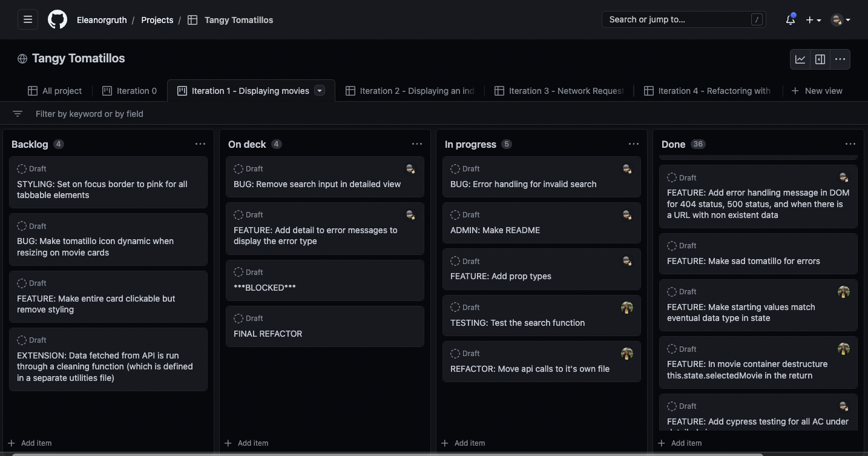Switch to Iteration 2 tab
This screenshot has height=456, width=868.
410,91
